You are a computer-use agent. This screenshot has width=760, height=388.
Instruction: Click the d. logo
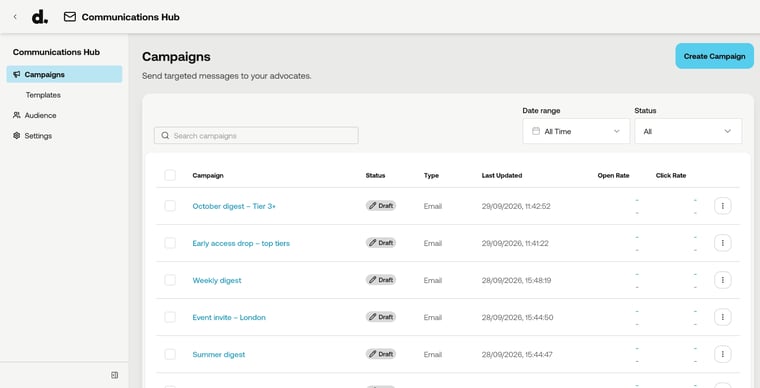tap(39, 17)
